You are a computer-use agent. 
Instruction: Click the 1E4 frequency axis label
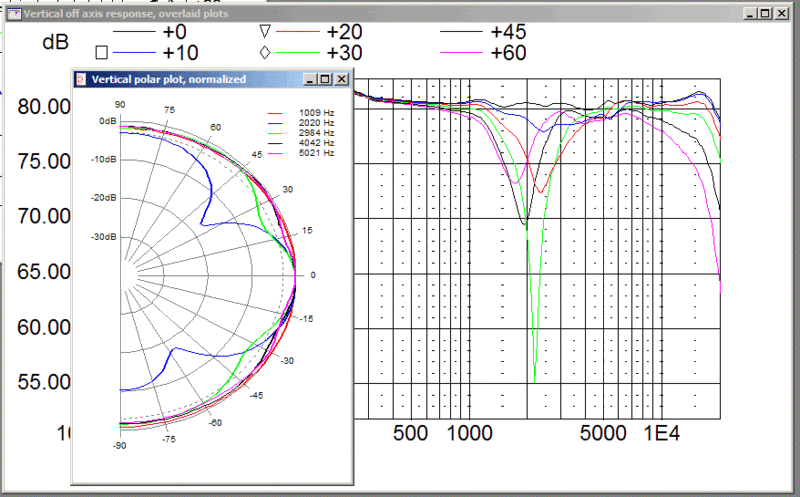pyautogui.click(x=662, y=434)
